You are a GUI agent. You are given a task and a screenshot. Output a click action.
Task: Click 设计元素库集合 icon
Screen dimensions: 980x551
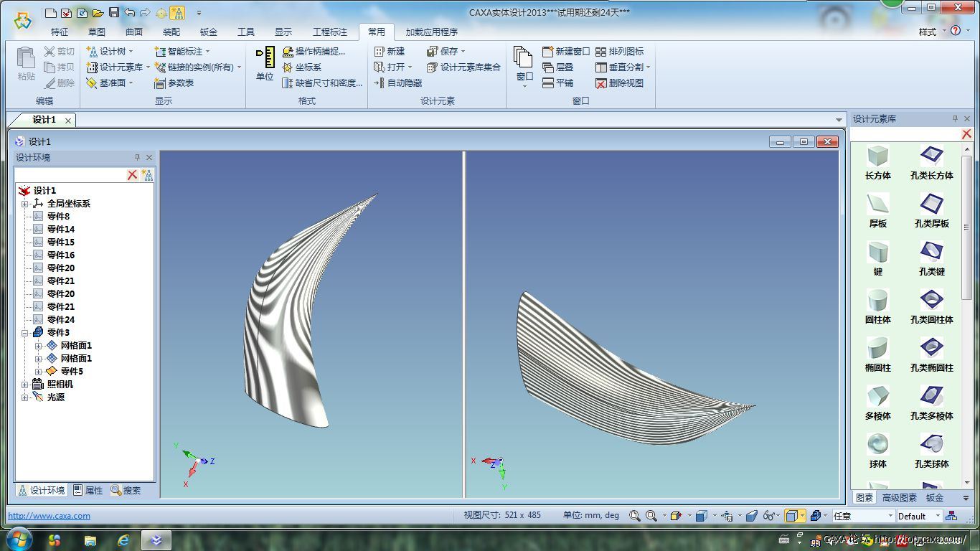[432, 67]
